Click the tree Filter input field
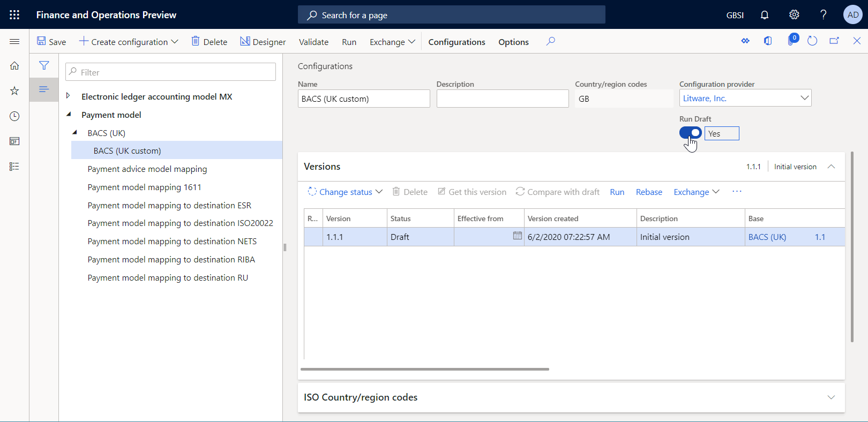Image resolution: width=868 pixels, height=422 pixels. coord(171,72)
